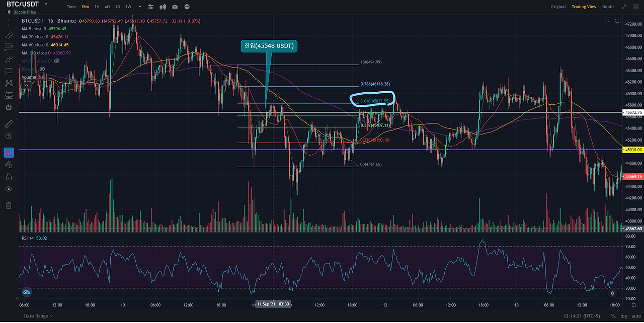Select the 15m interval
This screenshot has width=644, height=323.
[x=85, y=7]
